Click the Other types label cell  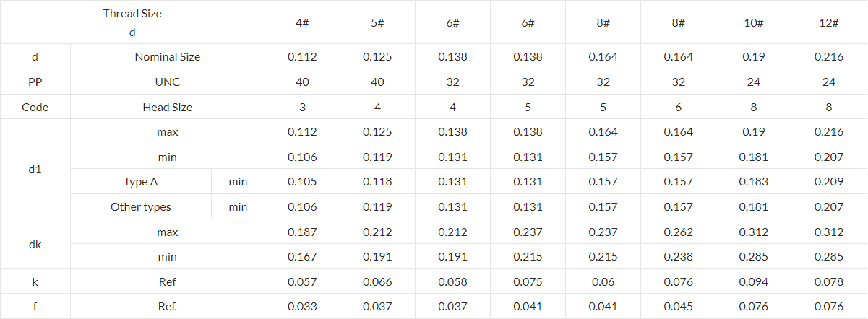[141, 207]
